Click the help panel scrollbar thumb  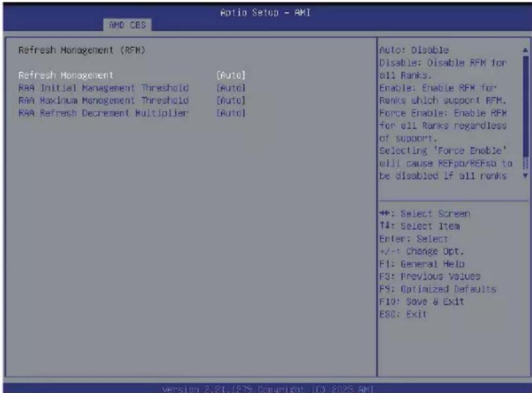[x=526, y=106]
